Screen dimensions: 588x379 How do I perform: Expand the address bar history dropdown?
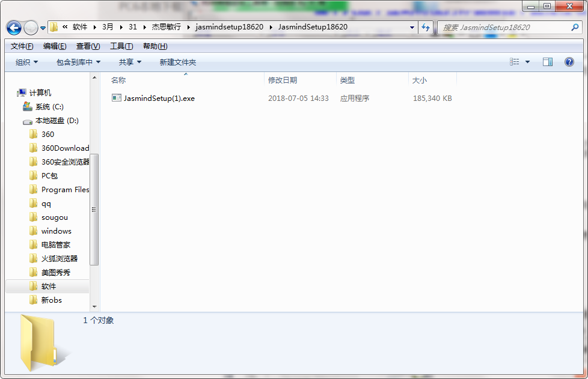412,27
